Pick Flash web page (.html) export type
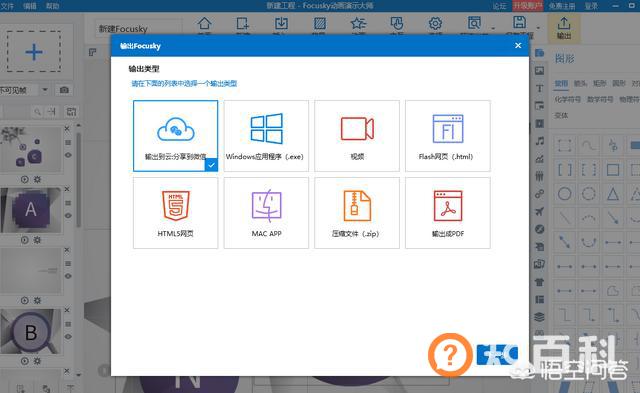Screen dimensions: 640x393 point(448,135)
